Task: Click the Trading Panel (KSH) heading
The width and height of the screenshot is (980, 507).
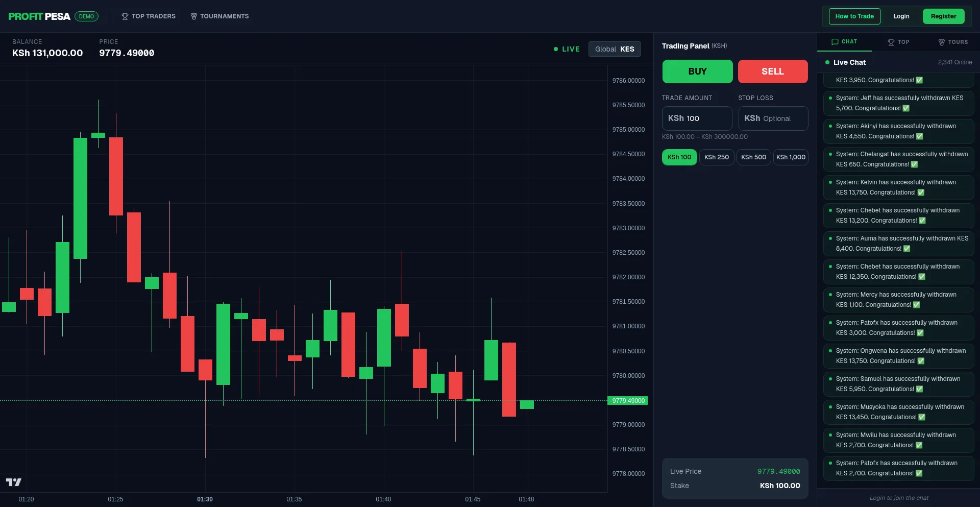Action: coord(694,46)
